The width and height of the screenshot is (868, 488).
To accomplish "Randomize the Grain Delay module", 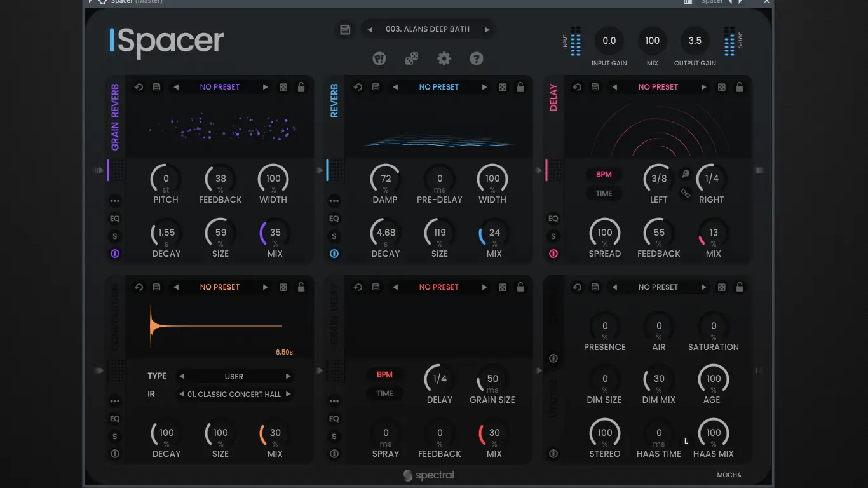I will (x=503, y=287).
